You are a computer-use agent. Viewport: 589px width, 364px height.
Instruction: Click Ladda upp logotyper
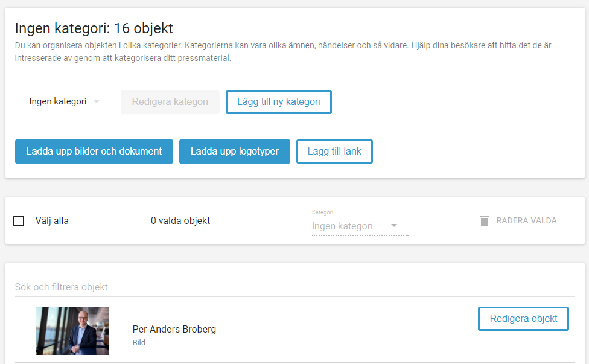click(x=234, y=152)
